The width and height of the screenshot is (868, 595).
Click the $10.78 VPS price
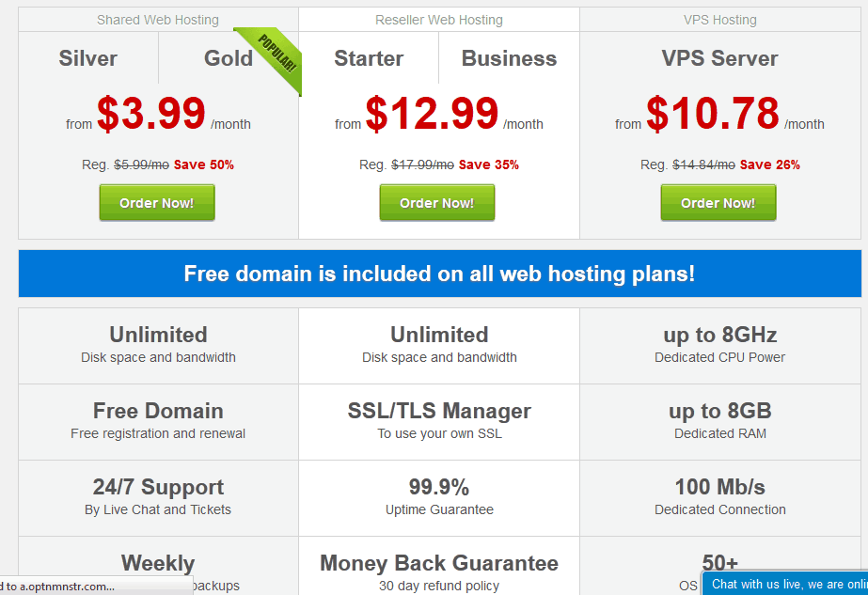[713, 114]
